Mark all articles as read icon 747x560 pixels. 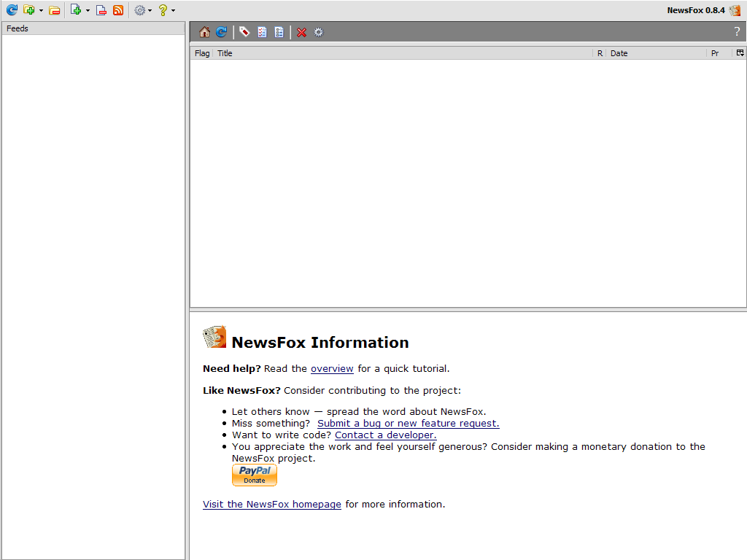262,32
